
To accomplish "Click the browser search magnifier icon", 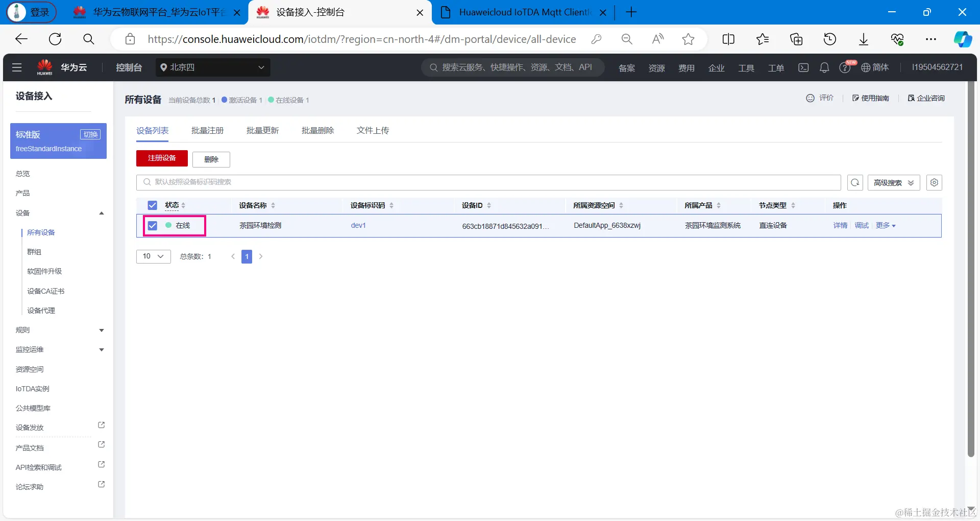I will (89, 39).
